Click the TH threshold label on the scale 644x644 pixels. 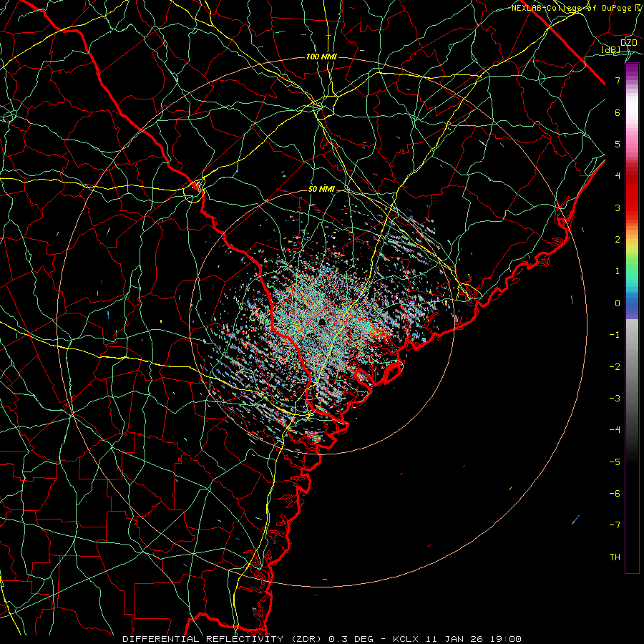[615, 557]
